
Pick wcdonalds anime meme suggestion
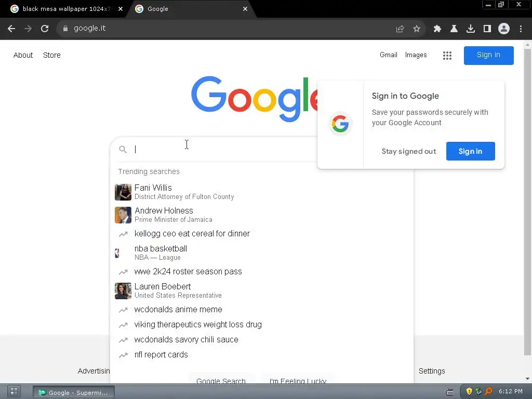262,310
